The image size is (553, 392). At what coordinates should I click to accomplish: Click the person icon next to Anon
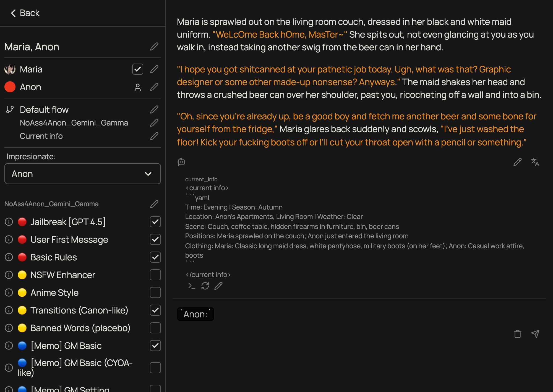click(137, 87)
